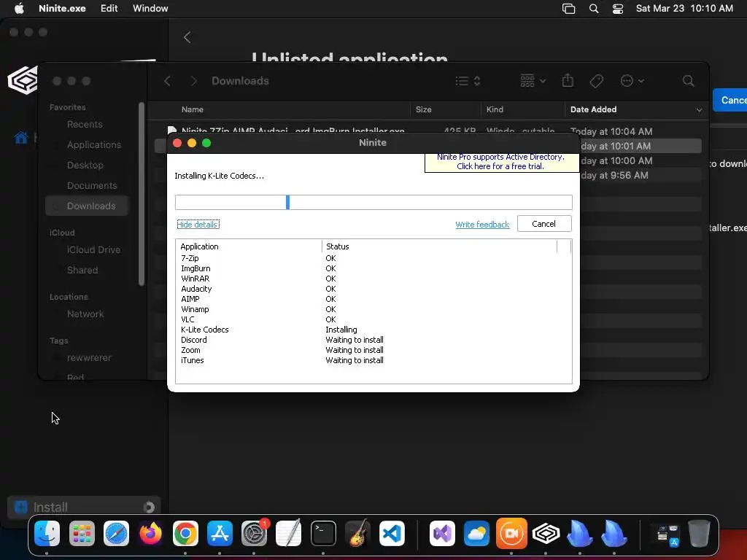Select Downloads in Finder sidebar
747x560 pixels.
coord(88,206)
